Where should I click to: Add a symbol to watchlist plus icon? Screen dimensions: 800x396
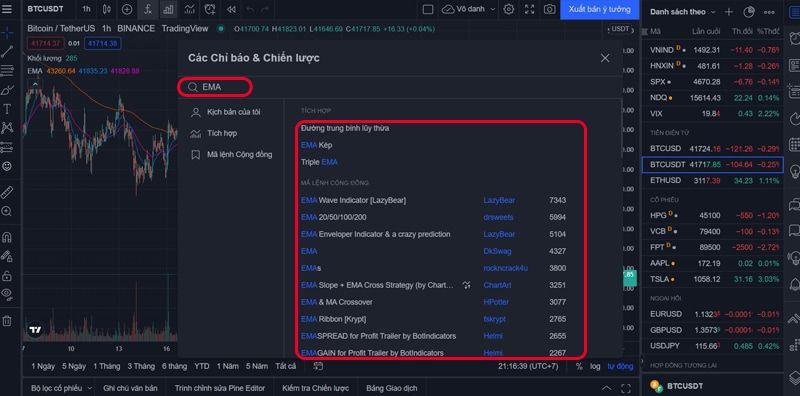click(729, 12)
